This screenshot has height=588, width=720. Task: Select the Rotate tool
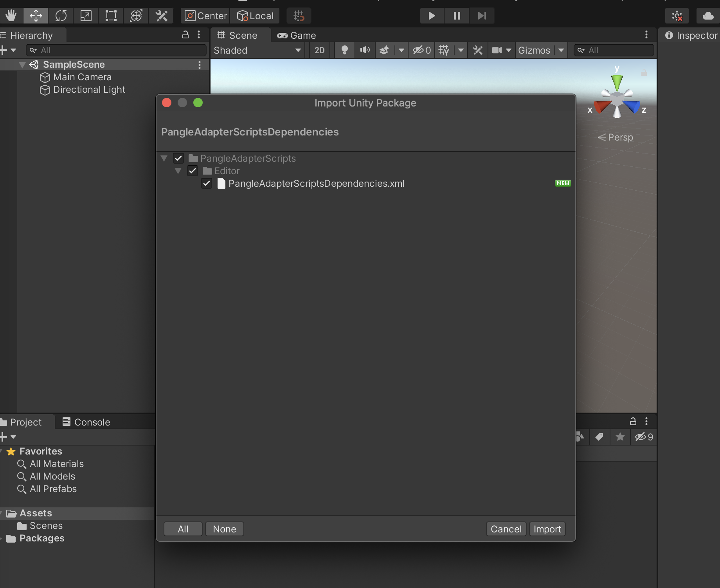(x=61, y=16)
